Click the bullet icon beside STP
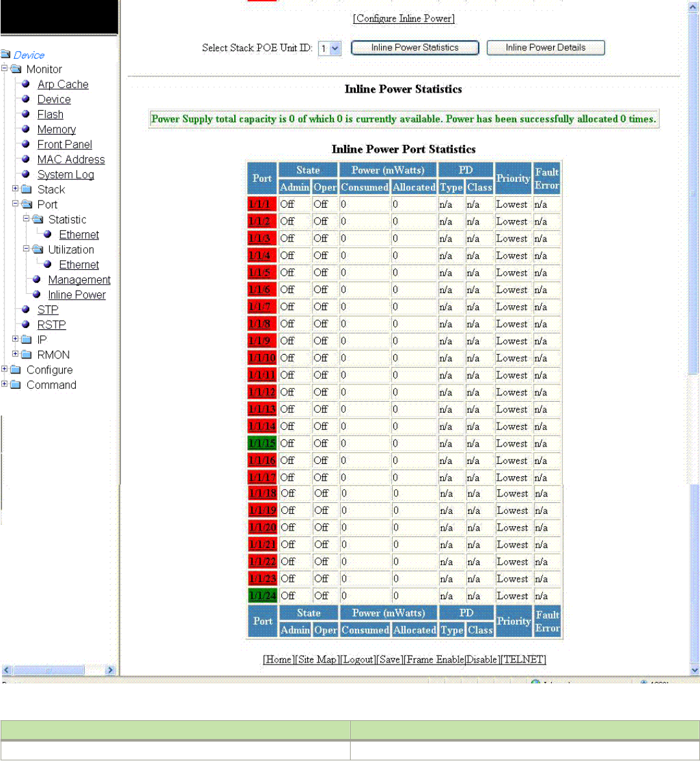 26,309
